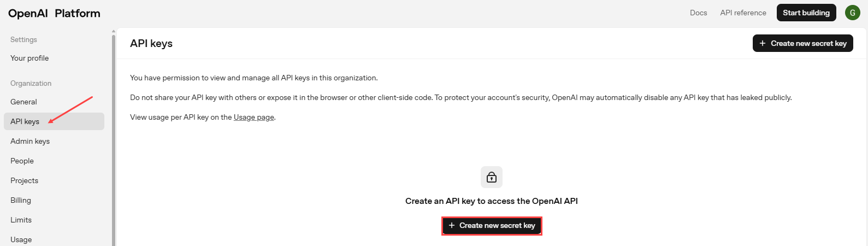Click the center Create new secret key button

pyautogui.click(x=492, y=225)
